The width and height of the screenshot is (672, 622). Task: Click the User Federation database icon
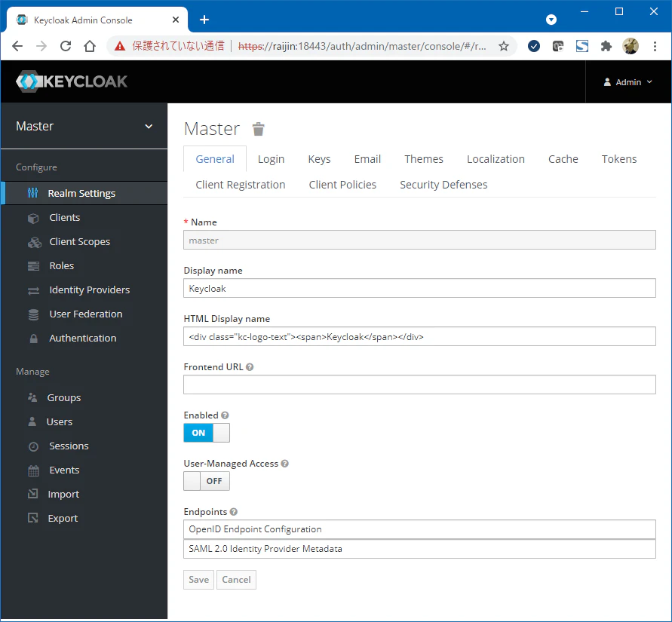click(33, 315)
